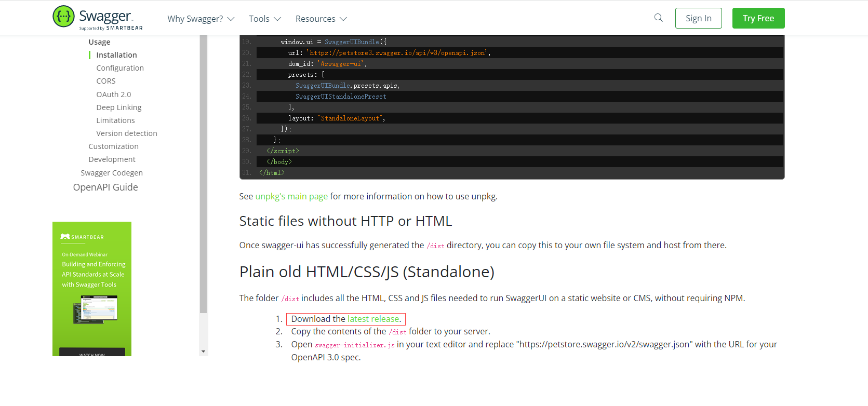Click the Sign In button

(699, 18)
